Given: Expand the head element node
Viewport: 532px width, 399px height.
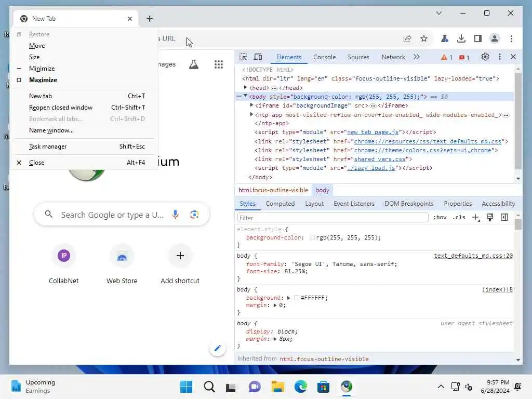Looking at the screenshot, I should [x=245, y=87].
